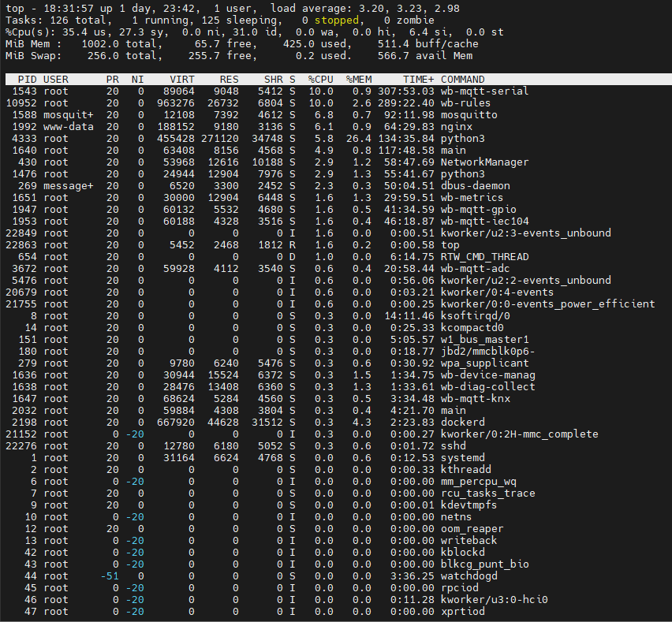This screenshot has height=622, width=672.
Task: Click the yellow stopped tasks label
Action: (x=337, y=20)
